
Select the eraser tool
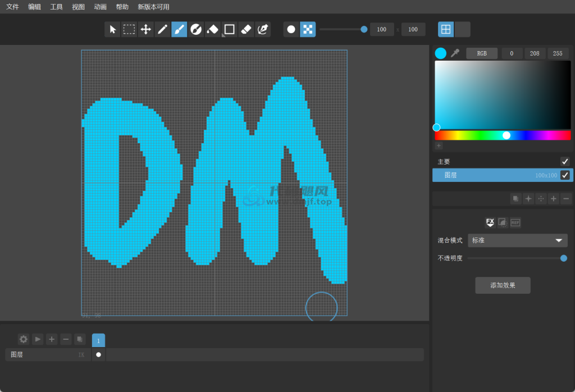[x=246, y=29]
